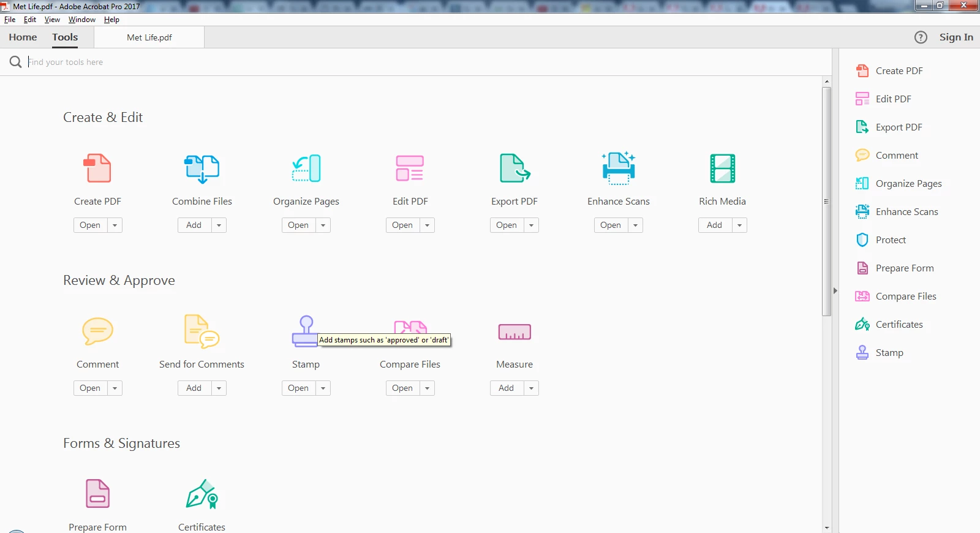Click the Stamp icon in the right sidebar
The height and width of the screenshot is (533, 980).
coord(862,352)
